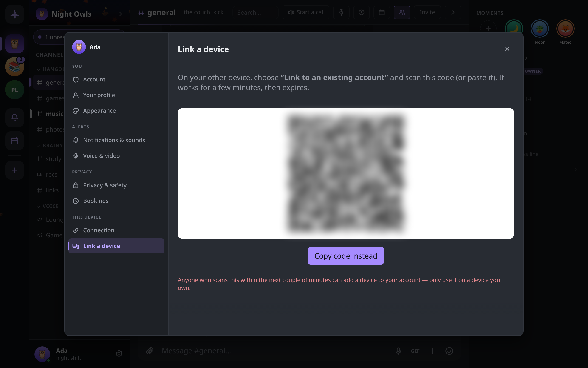Viewport: 588px width, 368px height.
Task: Open user settings gear icon
Action: point(119,354)
